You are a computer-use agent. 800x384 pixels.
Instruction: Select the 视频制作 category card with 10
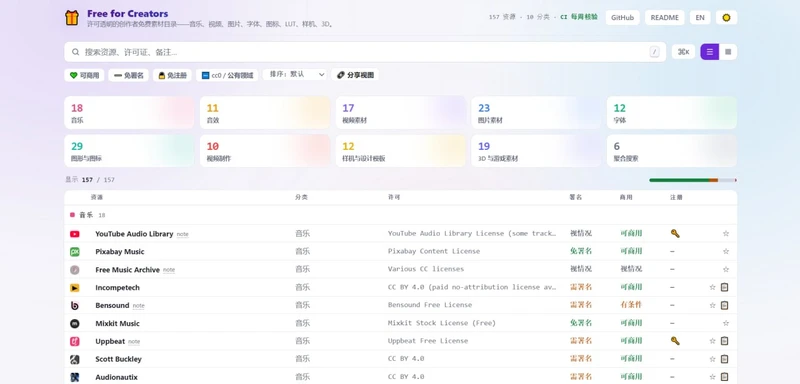coord(265,151)
